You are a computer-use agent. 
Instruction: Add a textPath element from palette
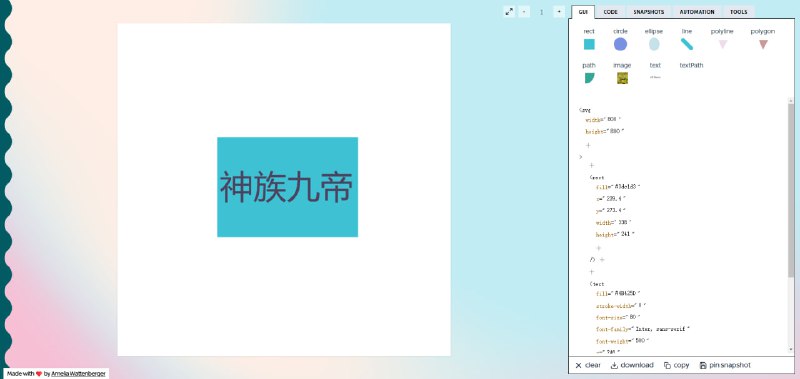point(691,66)
